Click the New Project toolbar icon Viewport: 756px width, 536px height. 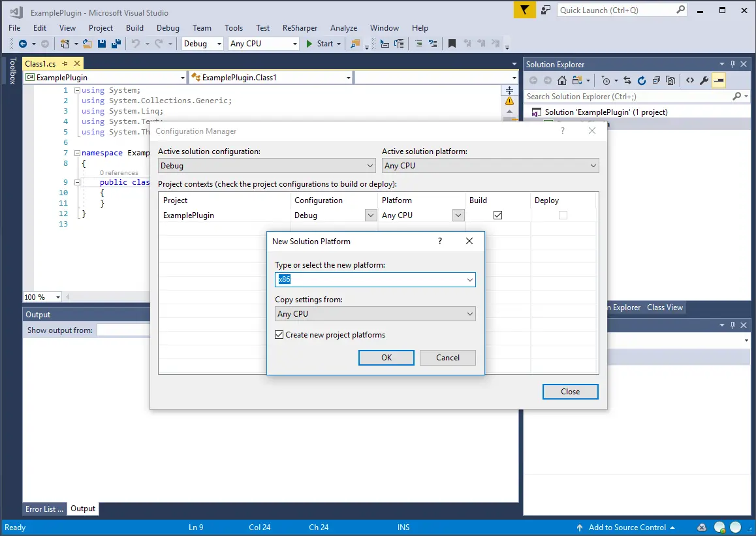point(65,44)
